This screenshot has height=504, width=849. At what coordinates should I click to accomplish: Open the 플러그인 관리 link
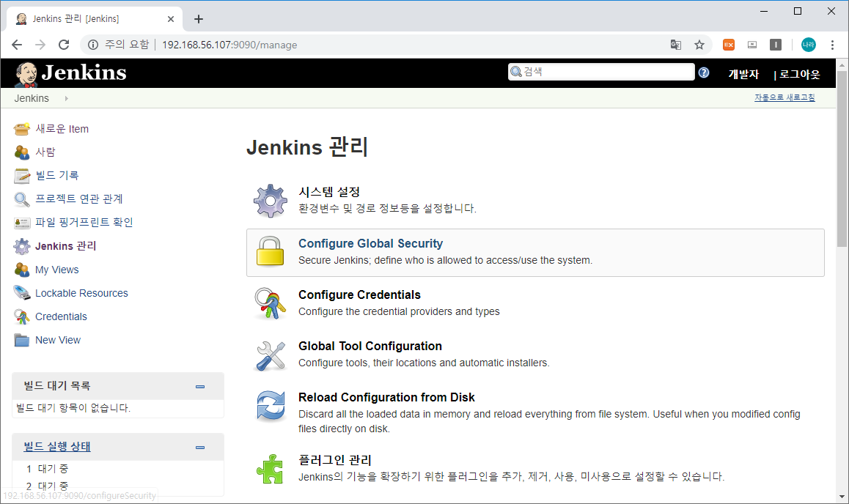[x=335, y=460]
